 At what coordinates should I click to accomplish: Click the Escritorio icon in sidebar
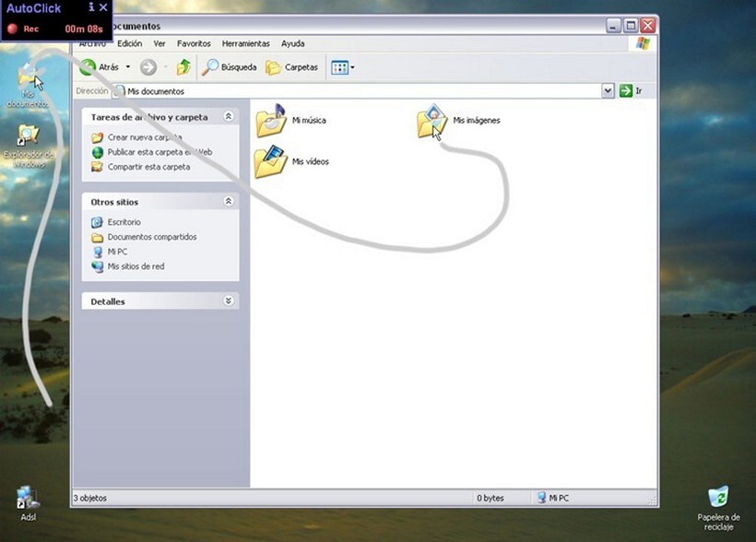pyautogui.click(x=98, y=222)
